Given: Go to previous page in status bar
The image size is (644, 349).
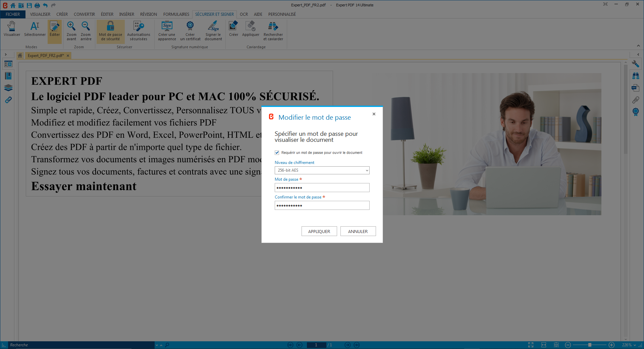Looking at the screenshot, I should point(300,345).
